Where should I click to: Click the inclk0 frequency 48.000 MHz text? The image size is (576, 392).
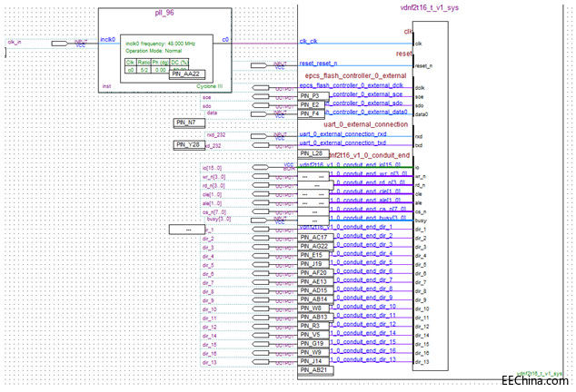[161, 44]
